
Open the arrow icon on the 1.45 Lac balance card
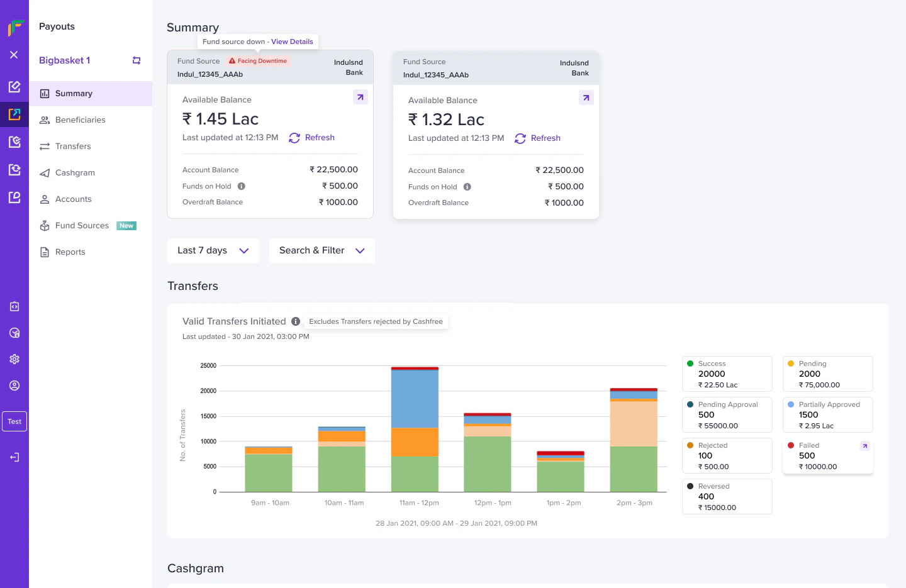point(360,97)
